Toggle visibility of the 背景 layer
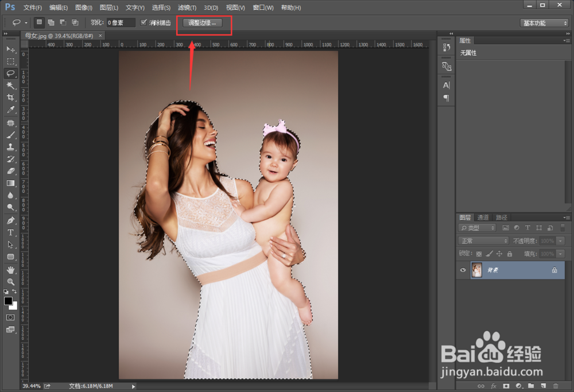The height and width of the screenshot is (392, 574). (x=463, y=270)
